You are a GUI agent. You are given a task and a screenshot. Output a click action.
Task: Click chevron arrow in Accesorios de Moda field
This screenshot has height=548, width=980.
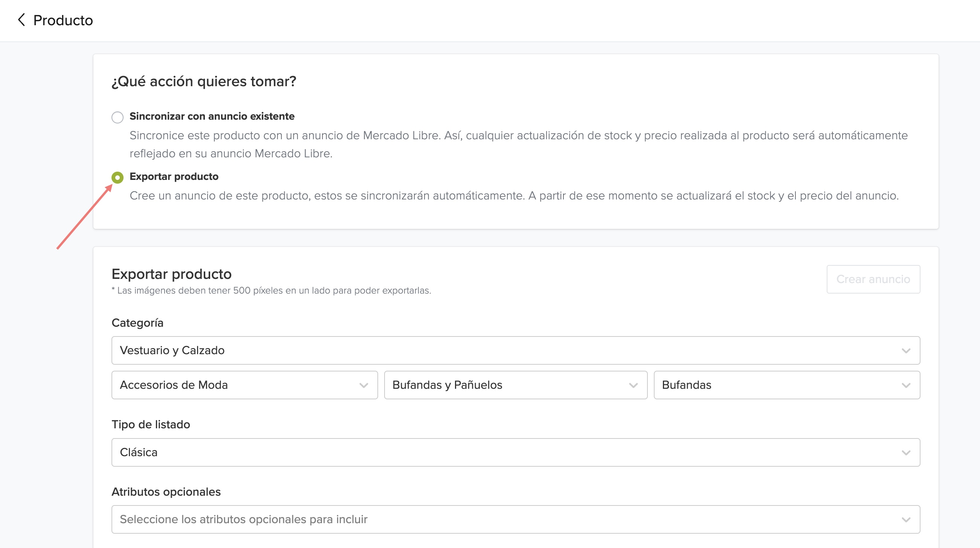(363, 385)
